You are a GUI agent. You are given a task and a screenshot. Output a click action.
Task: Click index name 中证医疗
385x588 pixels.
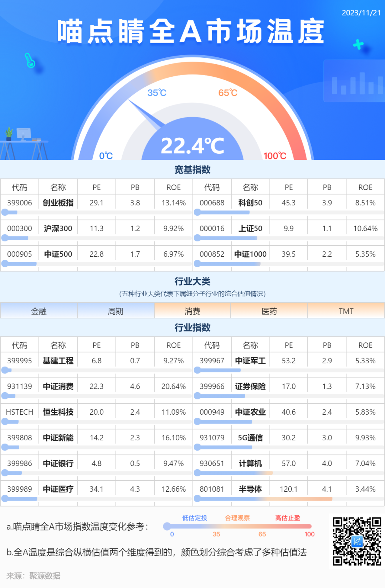point(58,489)
